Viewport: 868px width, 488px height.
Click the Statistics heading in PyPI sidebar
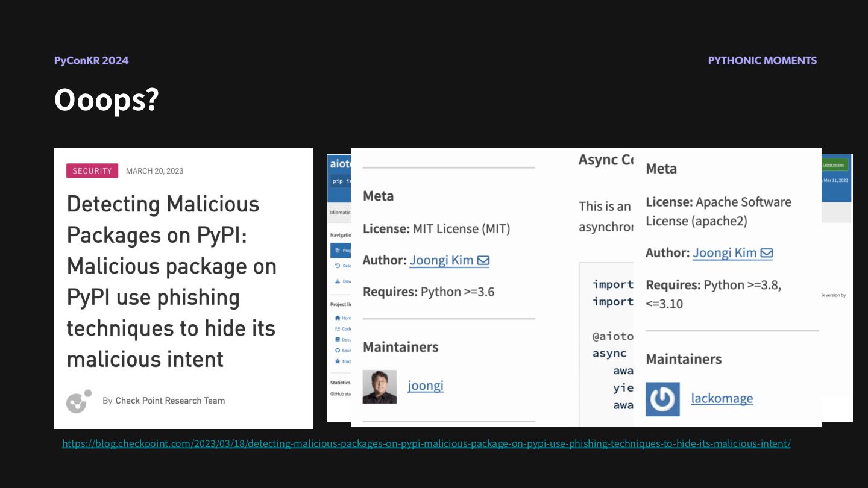(x=340, y=383)
